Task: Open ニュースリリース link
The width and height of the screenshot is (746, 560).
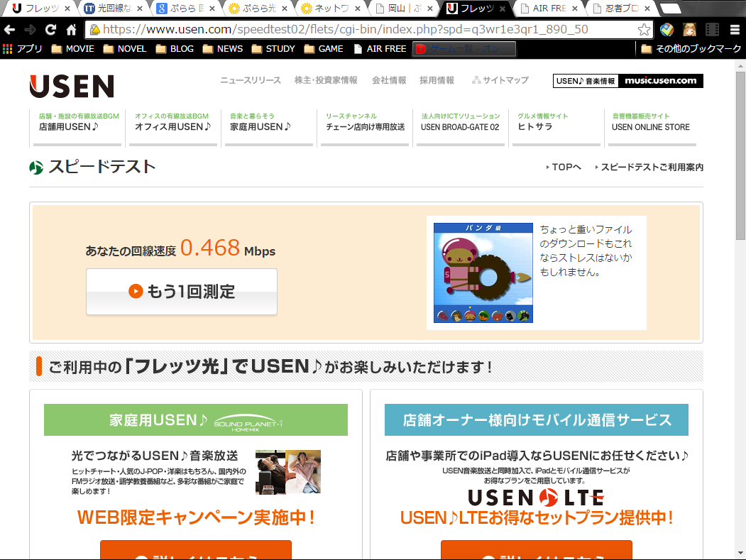Action: point(251,80)
